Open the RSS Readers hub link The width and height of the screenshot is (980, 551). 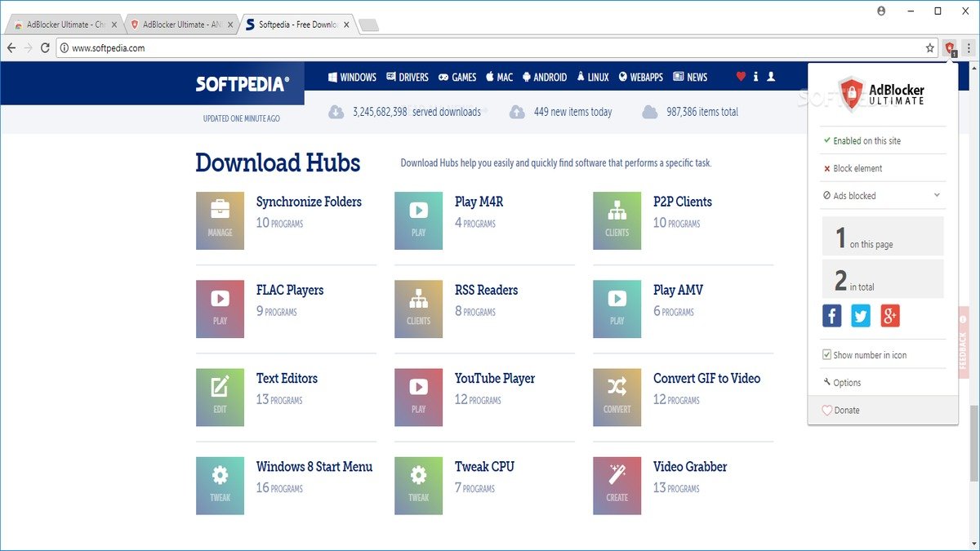(x=486, y=290)
